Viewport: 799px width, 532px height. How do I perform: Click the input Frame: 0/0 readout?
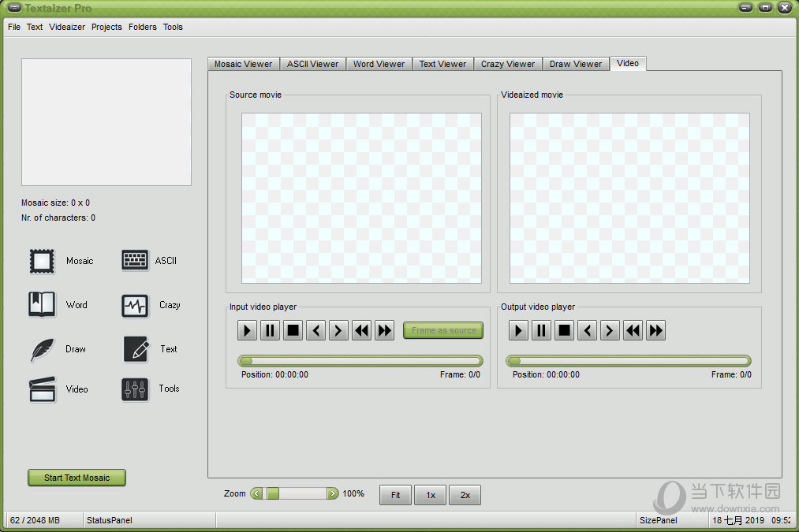[460, 374]
